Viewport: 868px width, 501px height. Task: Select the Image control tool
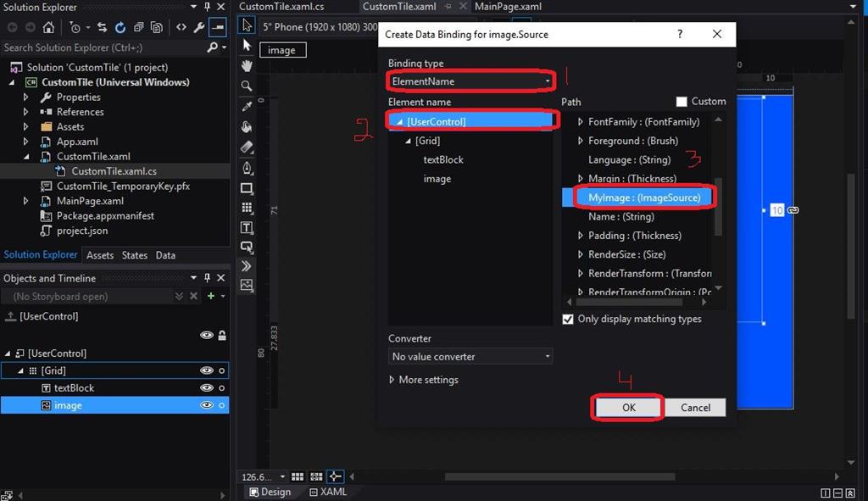pos(247,285)
